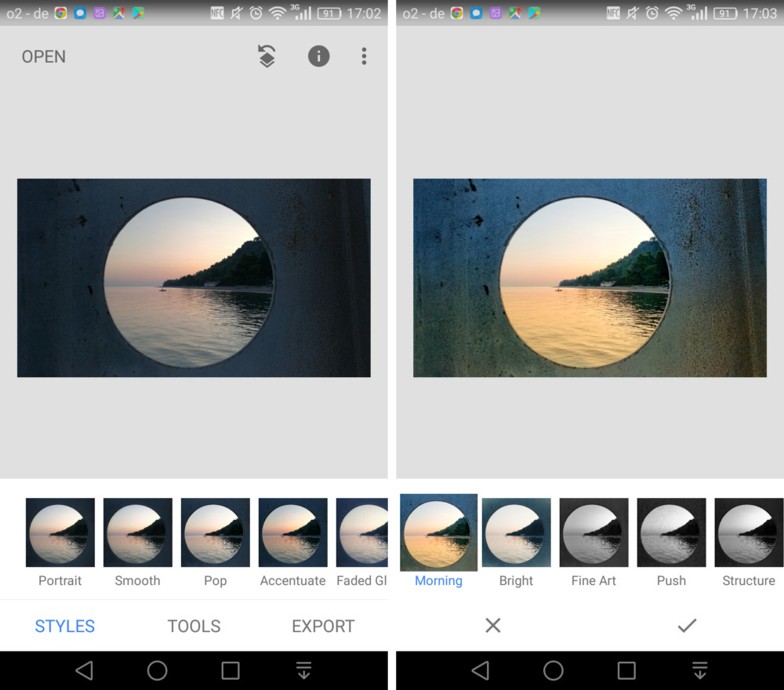The width and height of the screenshot is (784, 690).
Task: Confirm the Morning style with the checkmark
Action: point(688,626)
